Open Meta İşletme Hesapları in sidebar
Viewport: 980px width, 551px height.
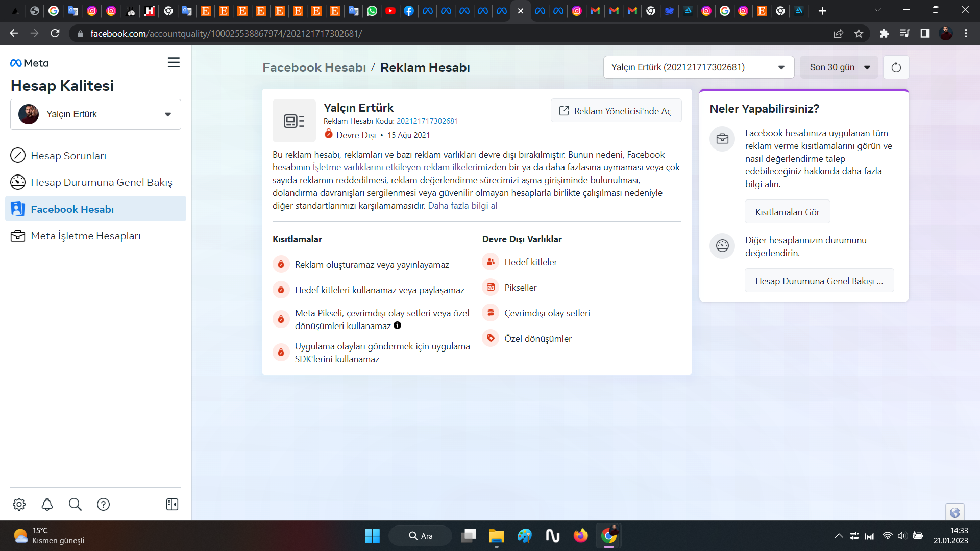[95, 236]
